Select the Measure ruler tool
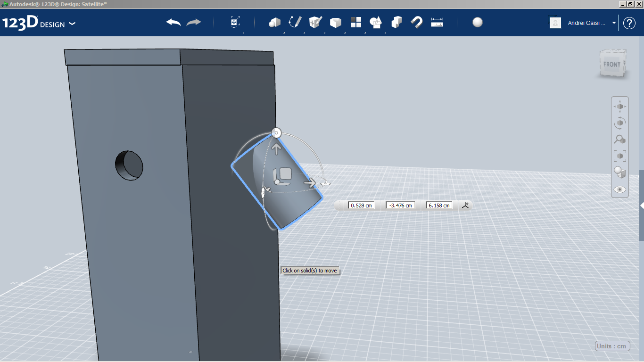Image resolution: width=644 pixels, height=362 pixels. tap(437, 22)
